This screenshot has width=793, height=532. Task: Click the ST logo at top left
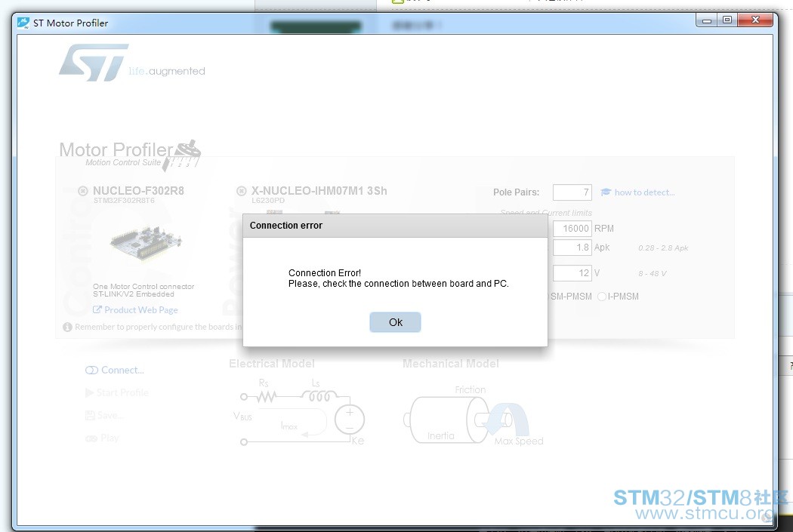(94, 63)
